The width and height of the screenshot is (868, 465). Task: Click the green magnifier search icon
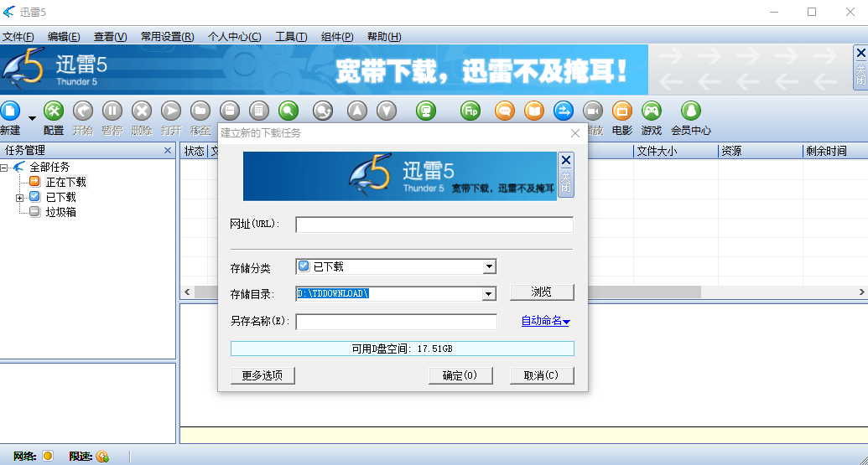pos(288,111)
